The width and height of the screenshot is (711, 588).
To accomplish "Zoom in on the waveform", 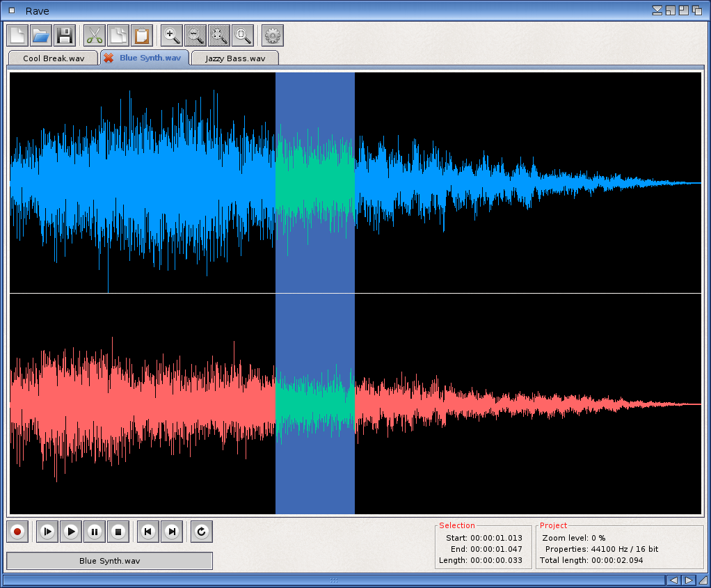I will (171, 35).
